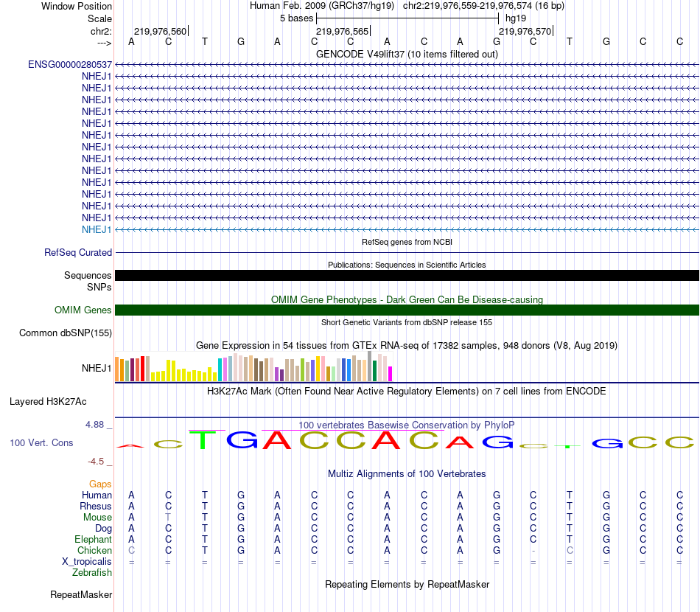Click the Scale label
This screenshot has height=612, width=700.
click(100, 18)
